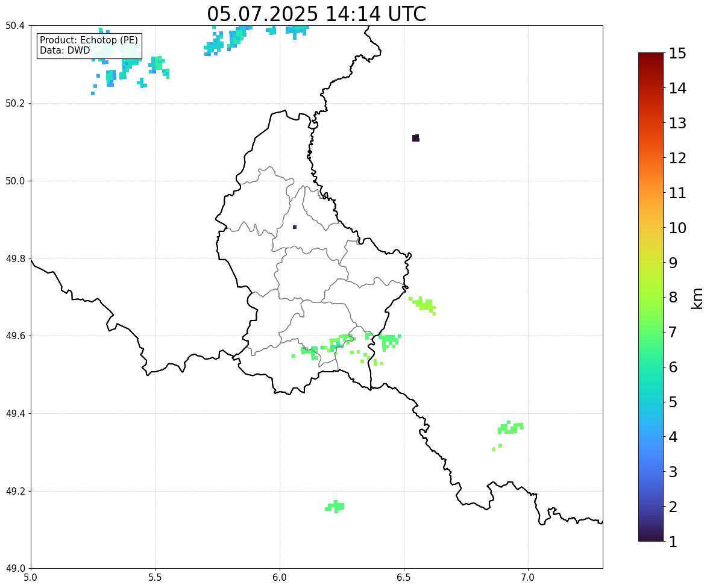Click the colorbar tick value 5
Screen dimensions: 710x588
[x=673, y=402]
